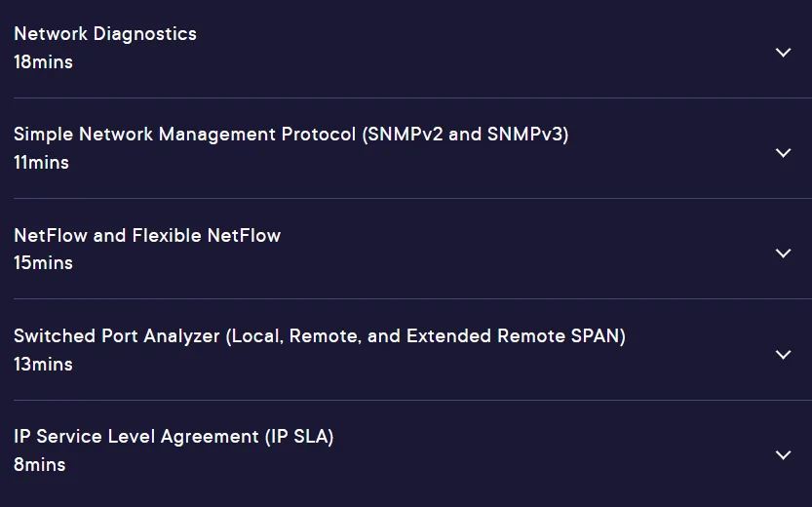Open the NetFlow and Flexible NetFlow chevron

[783, 253]
